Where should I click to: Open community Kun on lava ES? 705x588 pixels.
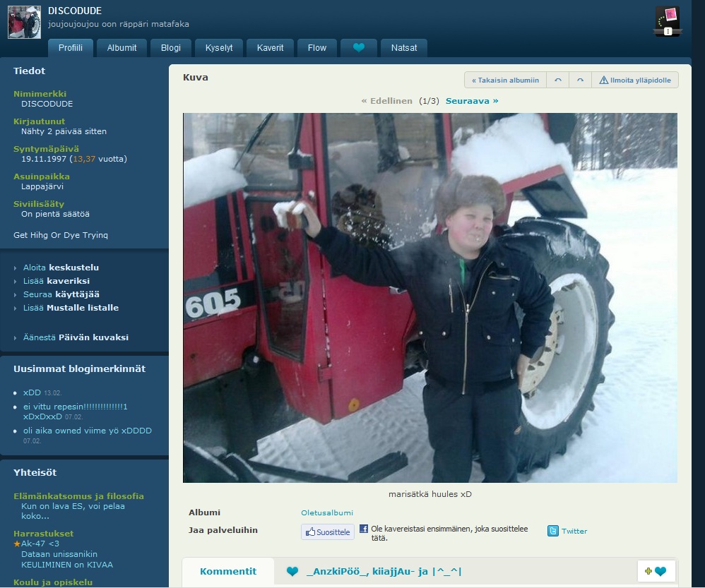pos(73,511)
